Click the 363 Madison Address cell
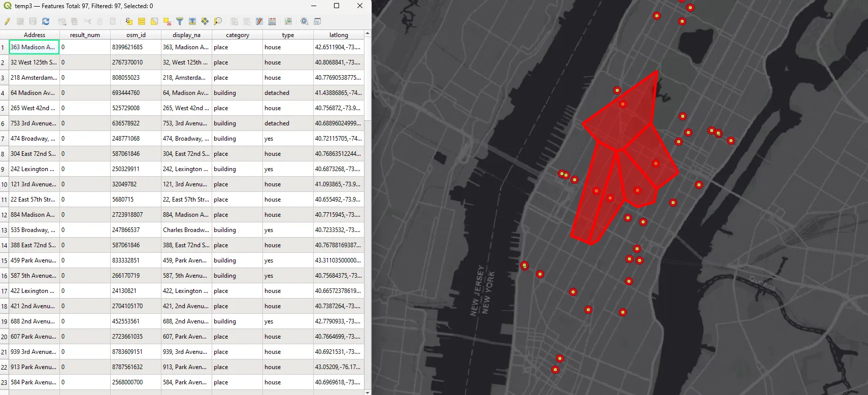Image resolution: width=868 pixels, height=395 pixels. click(x=34, y=47)
